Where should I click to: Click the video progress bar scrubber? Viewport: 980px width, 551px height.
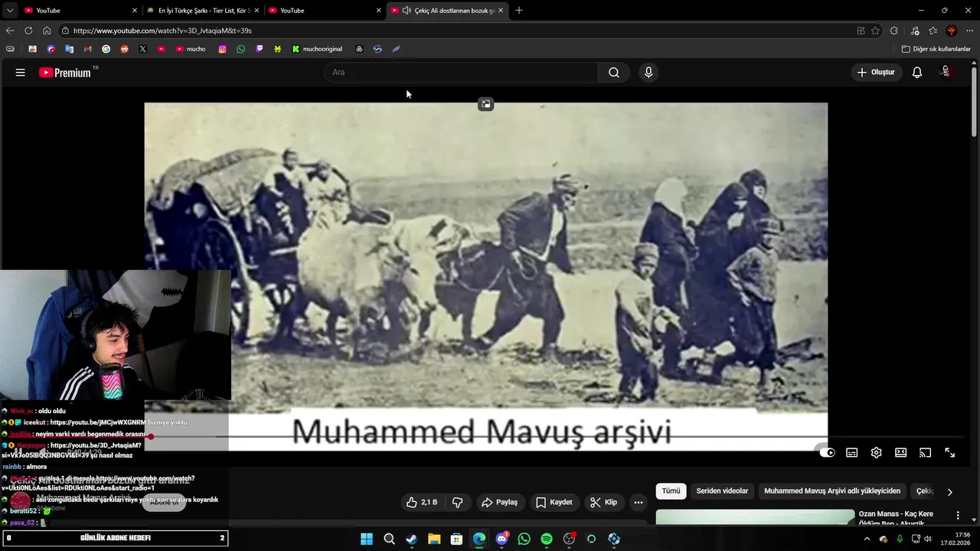coord(151,437)
